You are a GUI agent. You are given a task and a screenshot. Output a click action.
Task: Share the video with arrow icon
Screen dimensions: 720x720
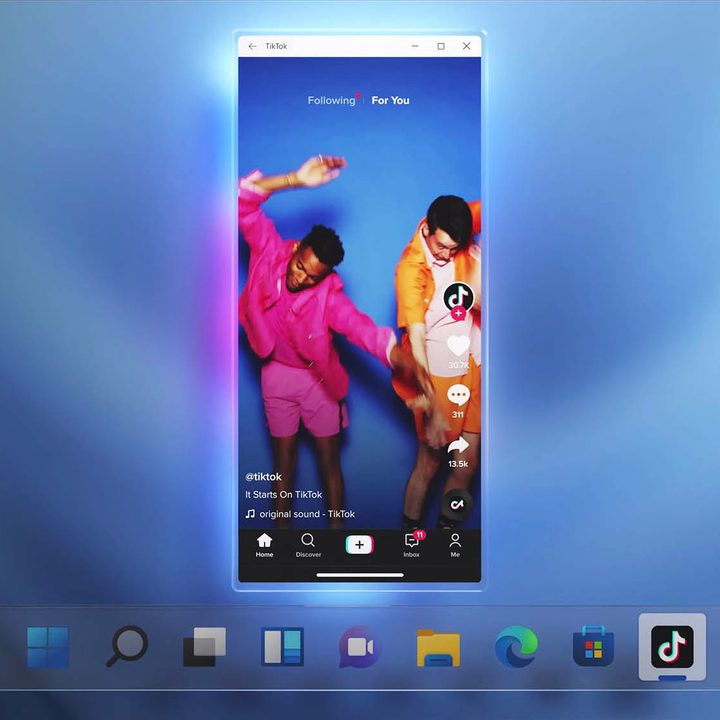coord(458,445)
